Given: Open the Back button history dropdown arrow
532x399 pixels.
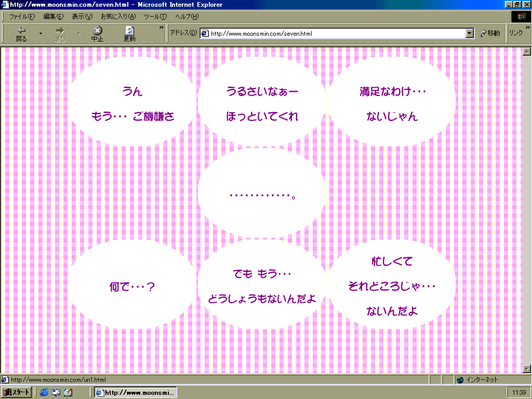Looking at the screenshot, I should pos(41,34).
